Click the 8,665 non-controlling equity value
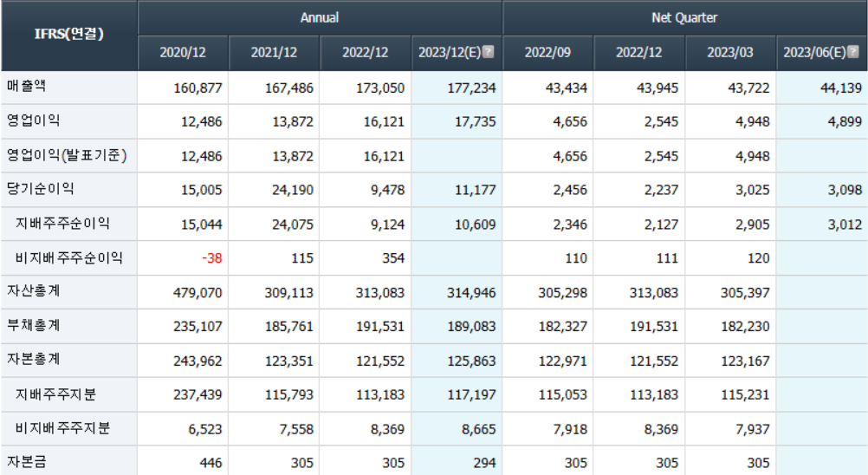Viewport: 868px width, 475px height. [479, 430]
